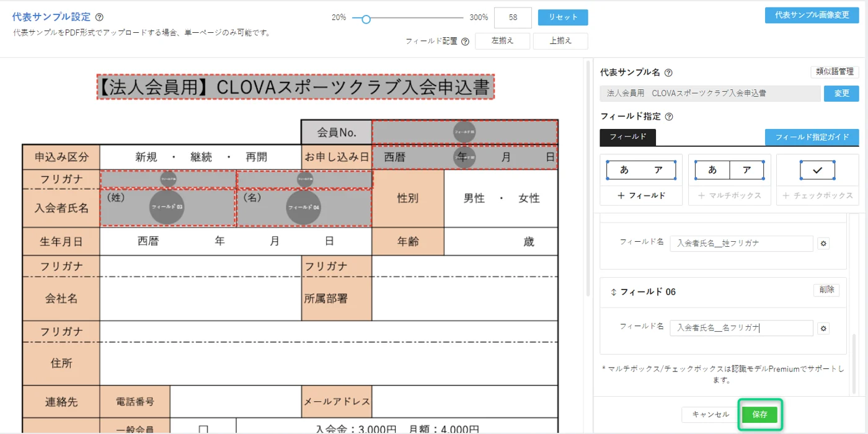The image size is (868, 434).
Task: Select the フィールド 04 marker on form
Action: 304,207
